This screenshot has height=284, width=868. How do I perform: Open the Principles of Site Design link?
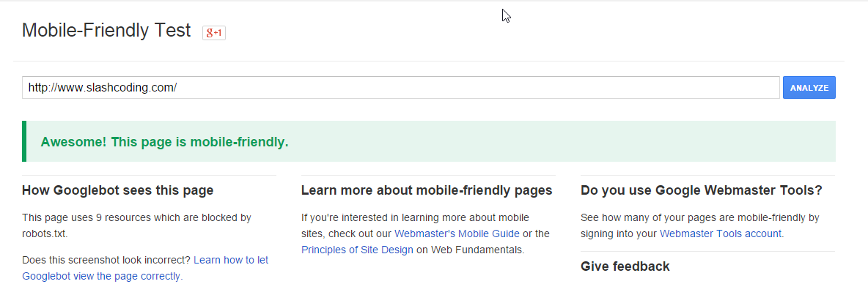pos(357,250)
